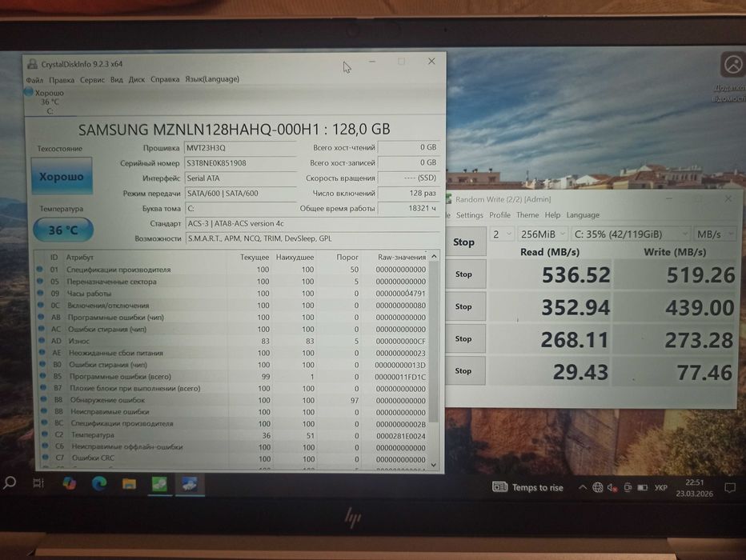This screenshot has height=560, width=746.
Task: Click the firmware field MVT23H3Q
Action: (x=240, y=148)
